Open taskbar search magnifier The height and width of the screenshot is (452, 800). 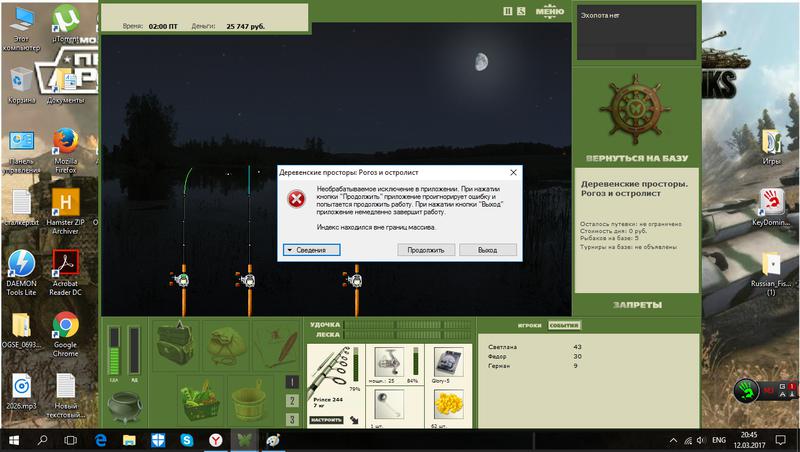tap(42, 440)
